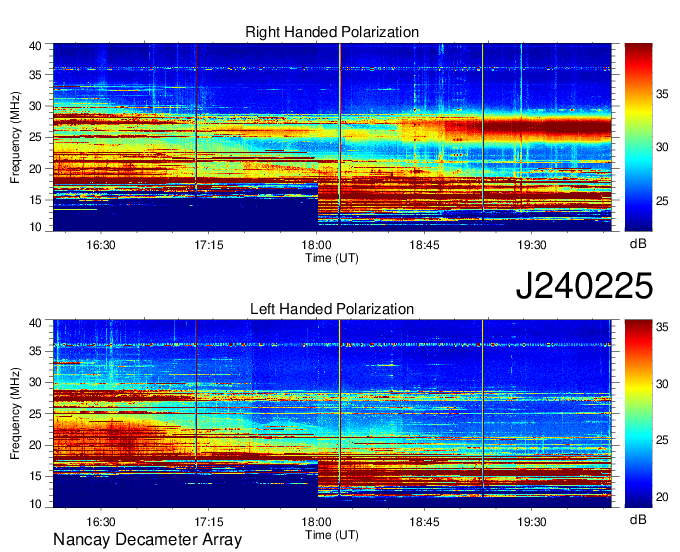Click the "15" frequency tick of right-handed plot

pos(36,200)
